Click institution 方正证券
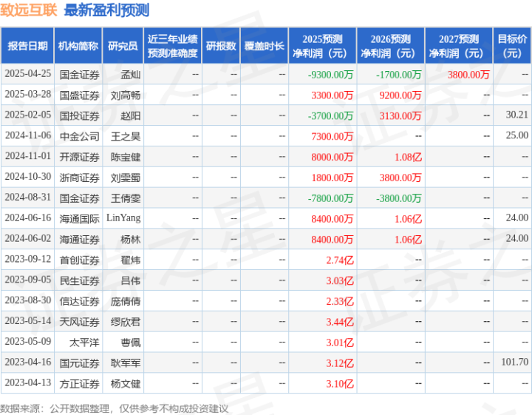The width and height of the screenshot is (532, 415). tap(79, 384)
